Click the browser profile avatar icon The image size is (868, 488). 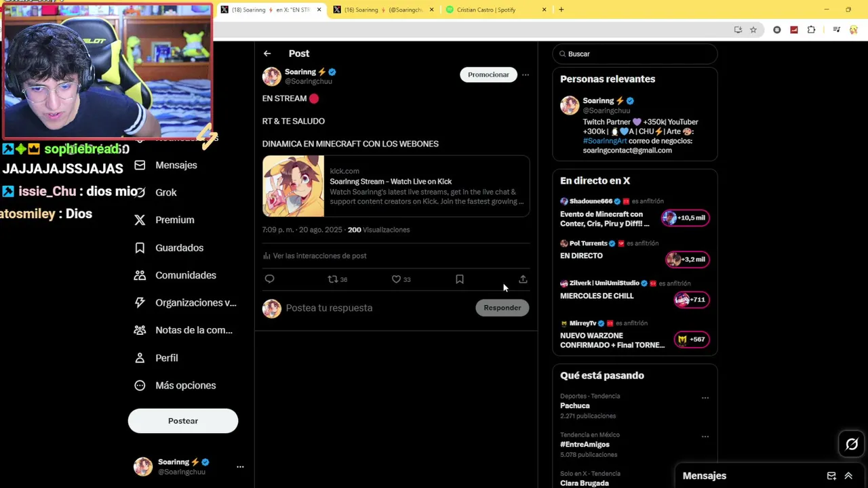[854, 30]
